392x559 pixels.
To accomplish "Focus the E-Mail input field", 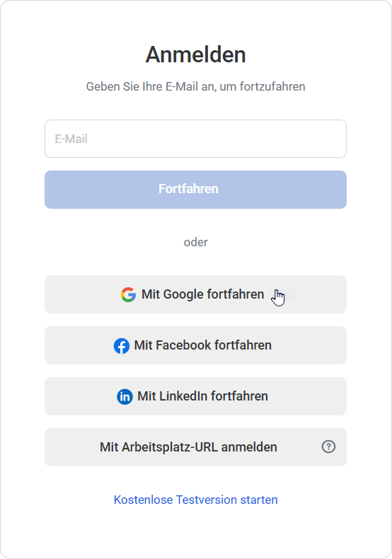I will [x=195, y=139].
